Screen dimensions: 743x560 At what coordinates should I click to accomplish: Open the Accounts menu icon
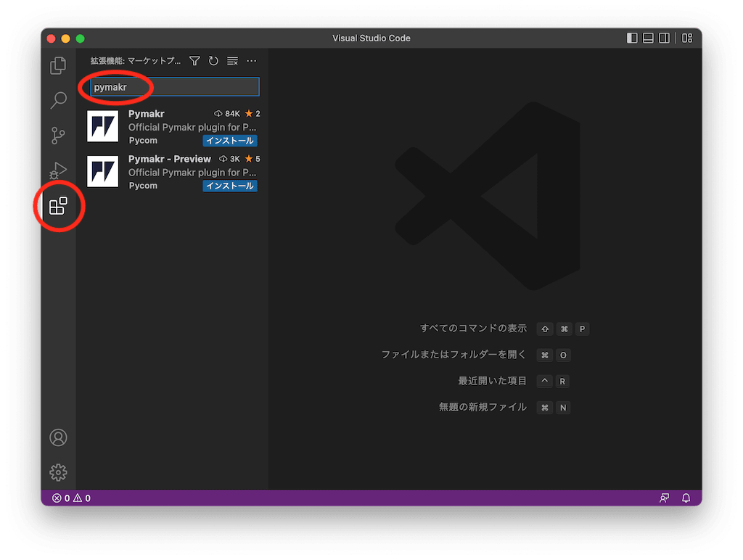pyautogui.click(x=58, y=437)
